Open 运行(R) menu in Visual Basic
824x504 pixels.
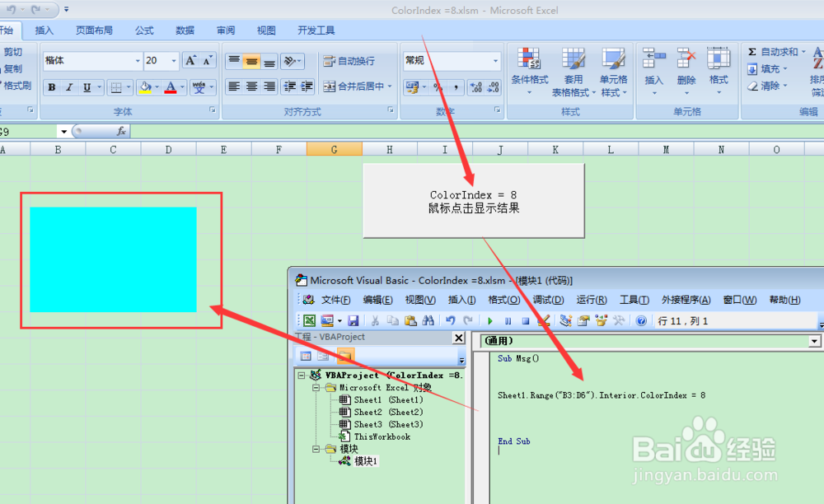click(x=591, y=300)
